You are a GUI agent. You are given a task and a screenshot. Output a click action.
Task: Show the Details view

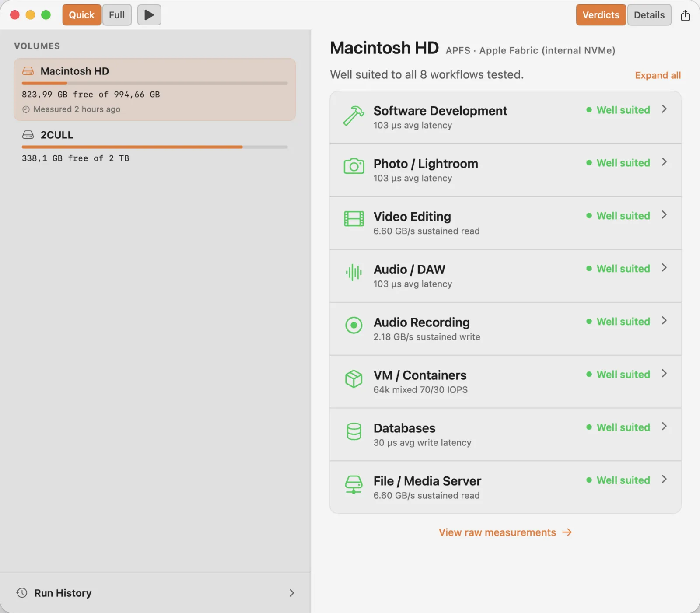(649, 15)
